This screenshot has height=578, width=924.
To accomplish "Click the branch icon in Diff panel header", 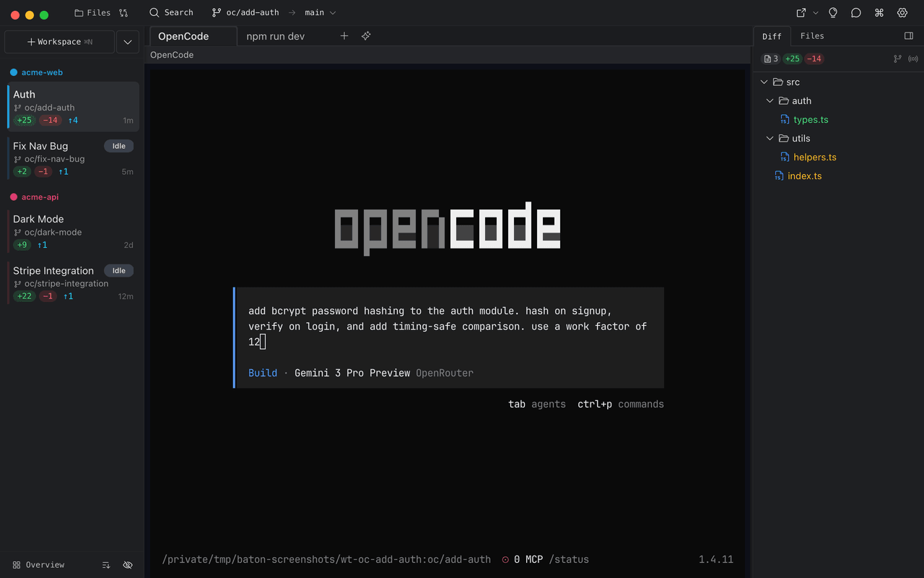I will 898,59.
